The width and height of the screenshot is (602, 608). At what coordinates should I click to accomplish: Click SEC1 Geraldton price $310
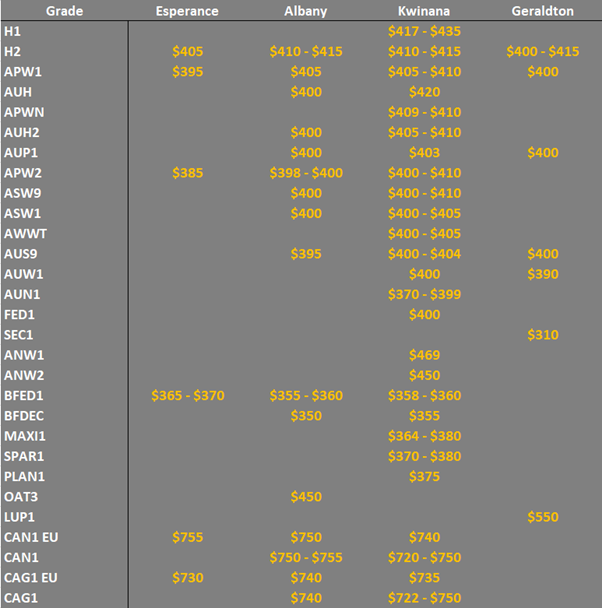coord(543,334)
